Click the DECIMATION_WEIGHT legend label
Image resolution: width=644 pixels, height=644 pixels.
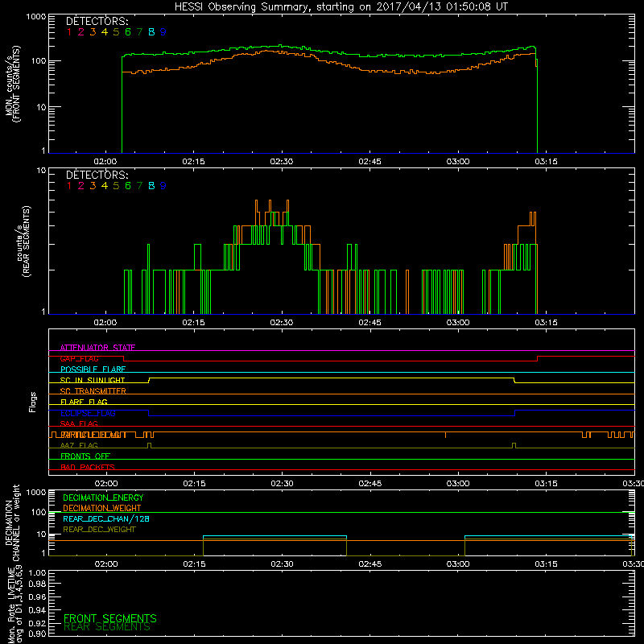tap(102, 509)
